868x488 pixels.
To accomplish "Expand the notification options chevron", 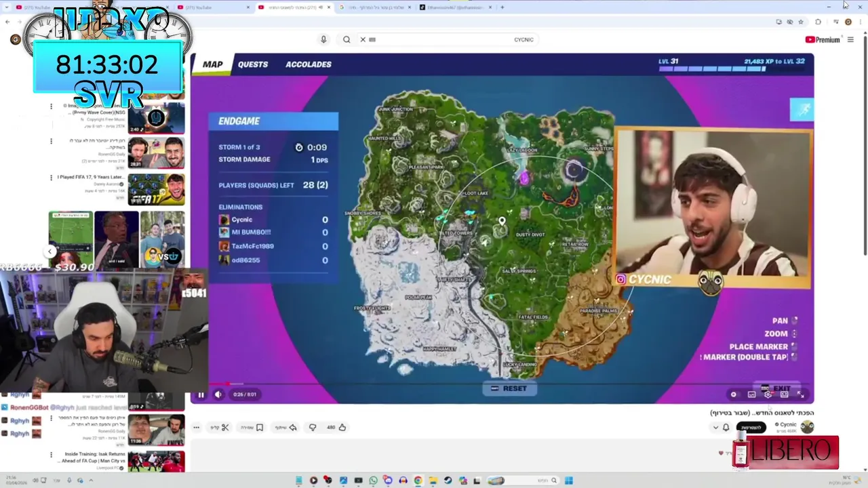I will click(715, 428).
